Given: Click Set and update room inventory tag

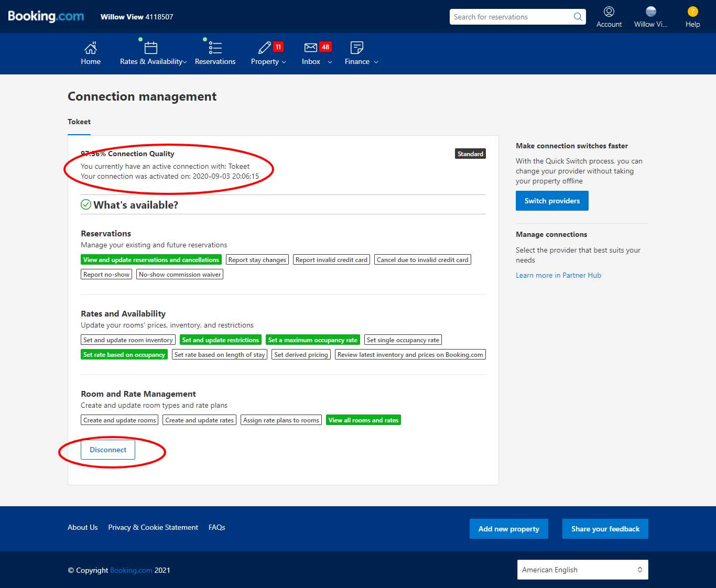Looking at the screenshot, I should pyautogui.click(x=128, y=340).
